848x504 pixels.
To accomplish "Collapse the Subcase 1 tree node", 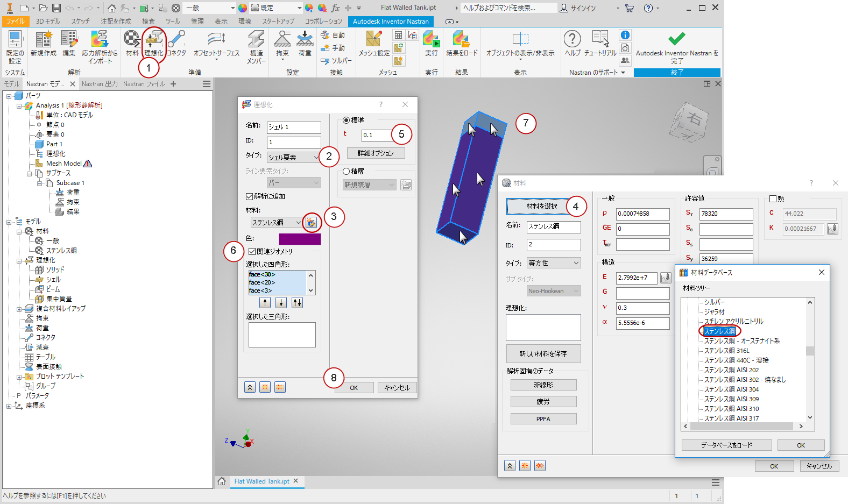I will click(x=40, y=183).
